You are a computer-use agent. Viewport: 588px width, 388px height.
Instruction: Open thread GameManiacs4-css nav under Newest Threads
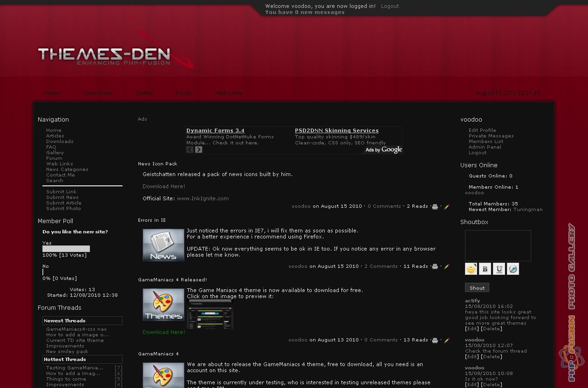point(76,329)
